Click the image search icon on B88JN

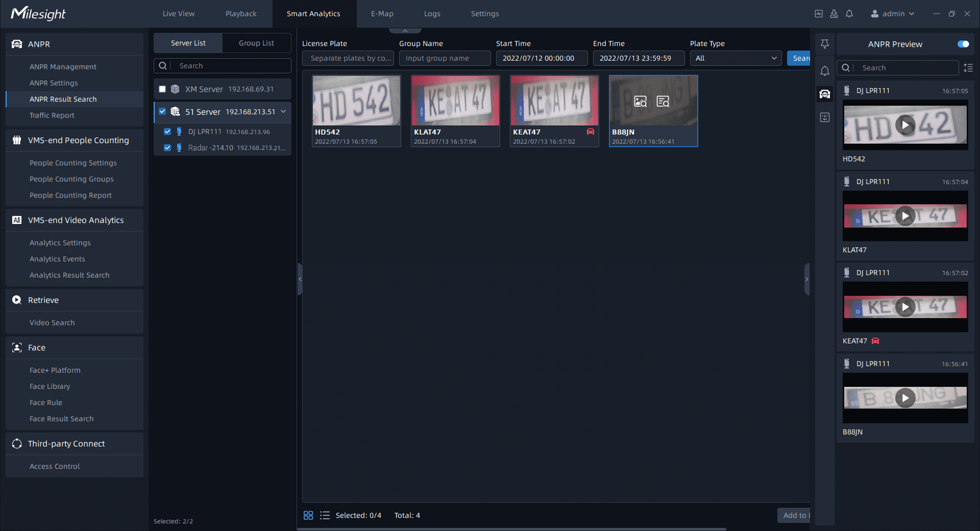pyautogui.click(x=640, y=102)
